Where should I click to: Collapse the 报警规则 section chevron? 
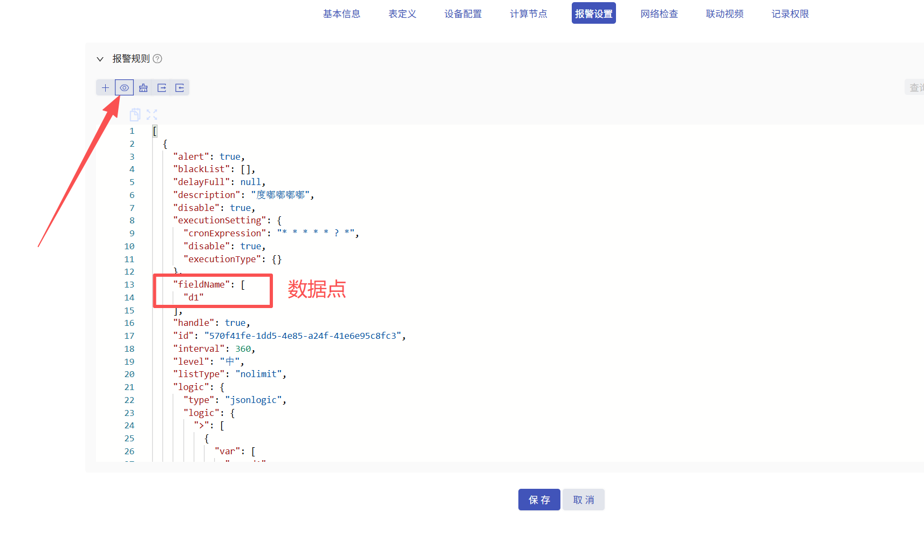(x=100, y=59)
